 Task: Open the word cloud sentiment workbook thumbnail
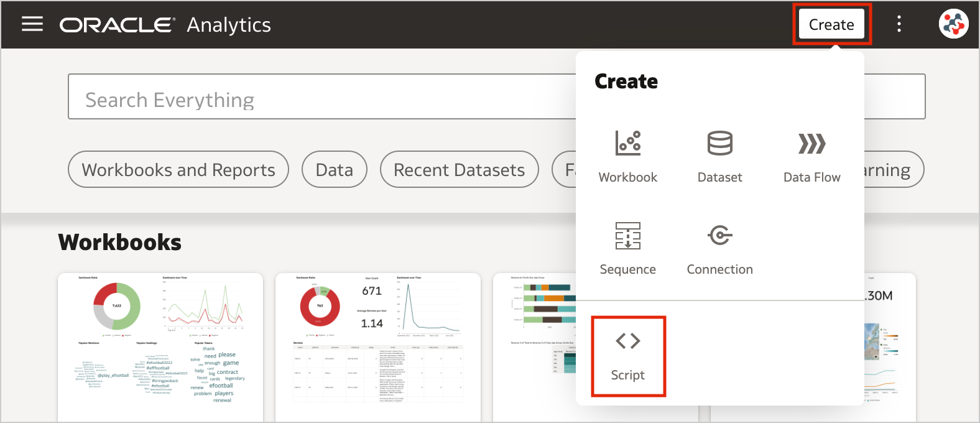[x=160, y=347]
